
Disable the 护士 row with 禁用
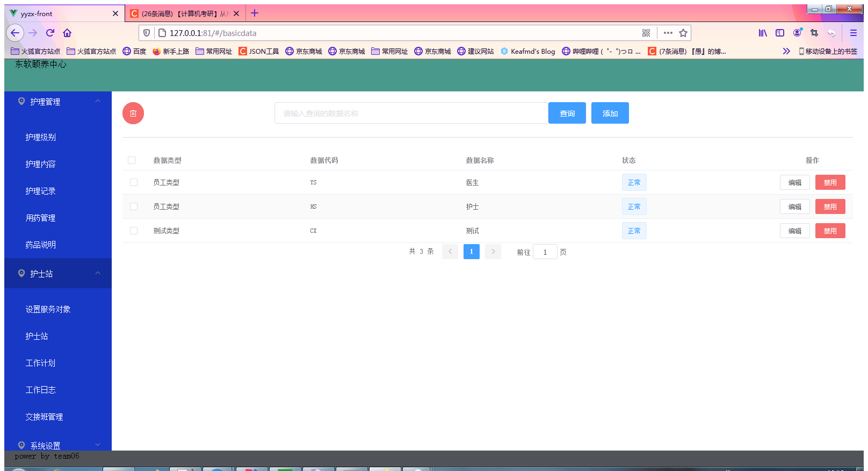tap(830, 206)
